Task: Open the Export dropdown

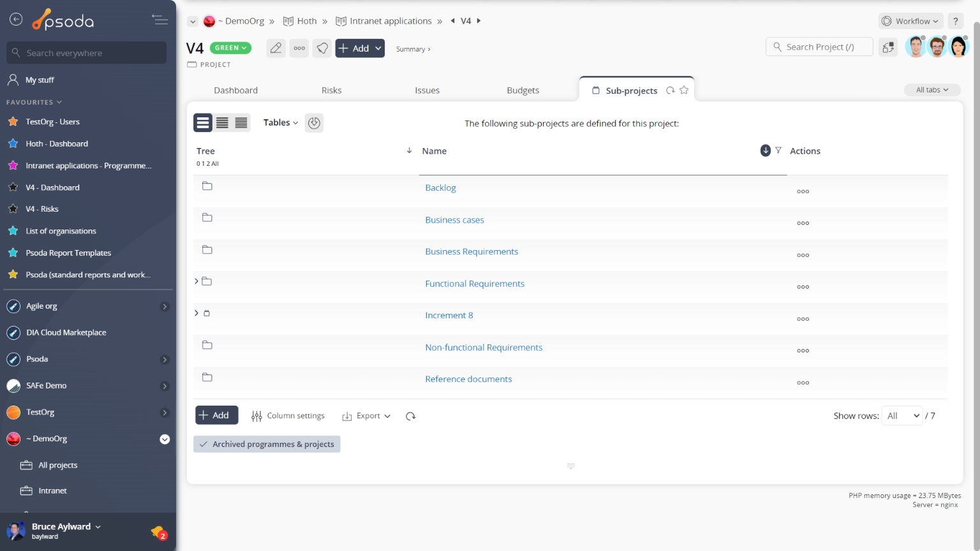Action: pyautogui.click(x=366, y=416)
